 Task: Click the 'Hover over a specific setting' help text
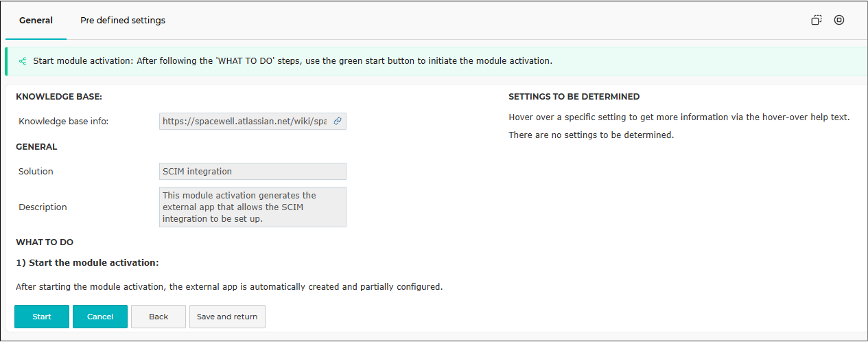click(679, 117)
